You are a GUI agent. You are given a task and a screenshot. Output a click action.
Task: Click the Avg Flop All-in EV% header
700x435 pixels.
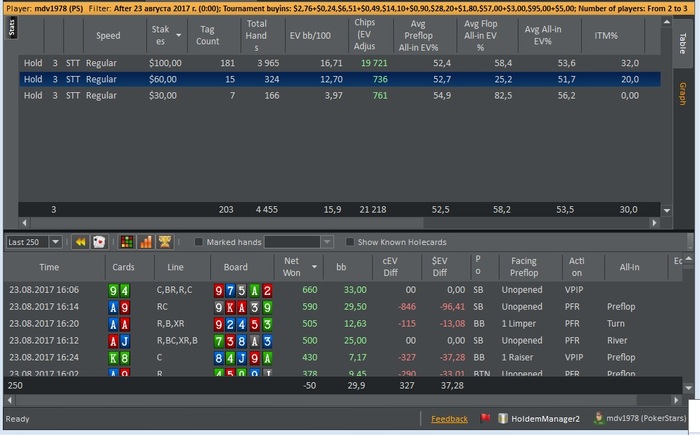pyautogui.click(x=487, y=35)
